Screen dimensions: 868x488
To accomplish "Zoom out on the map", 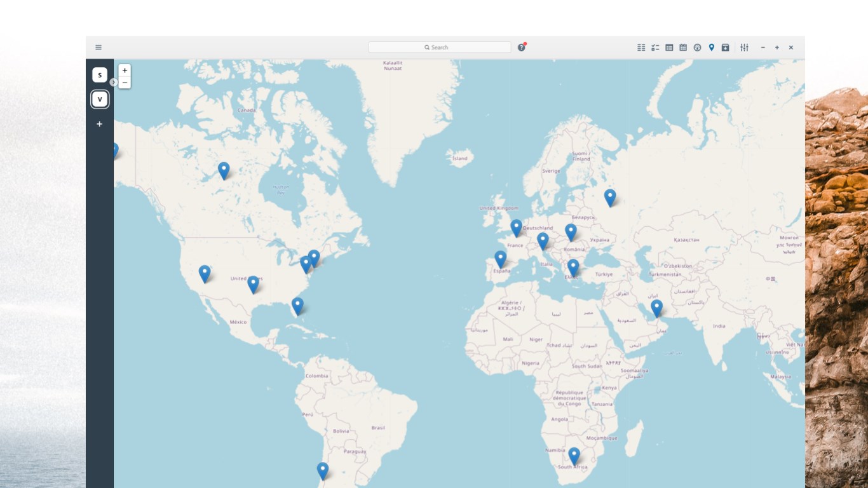I will [125, 83].
